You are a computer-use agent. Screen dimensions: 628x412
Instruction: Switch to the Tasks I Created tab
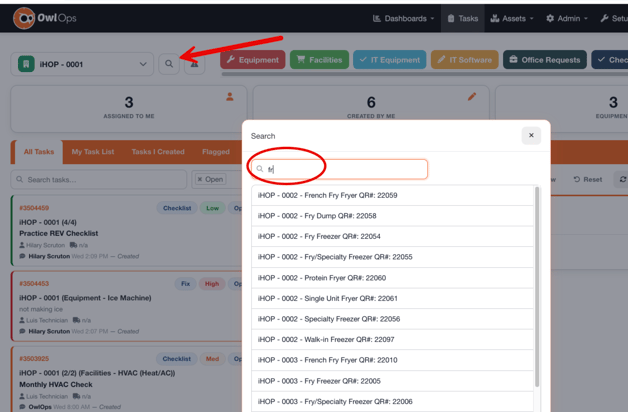tap(158, 152)
